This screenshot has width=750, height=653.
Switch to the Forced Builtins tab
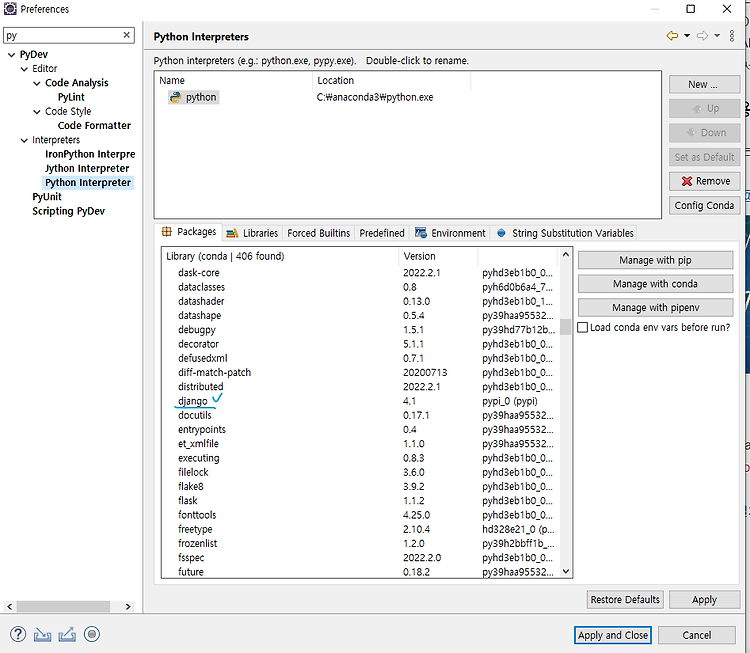click(319, 233)
